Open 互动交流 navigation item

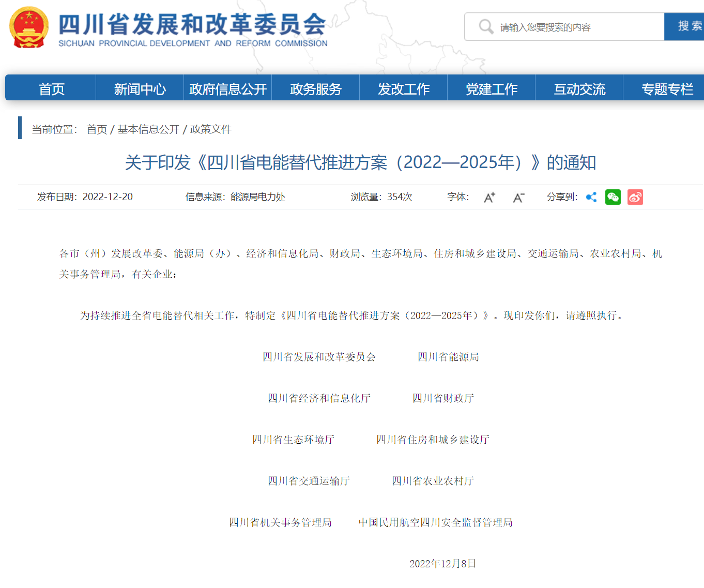pos(579,89)
